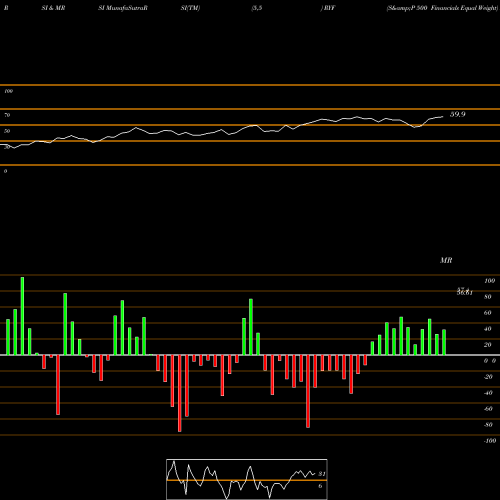The height and width of the screenshot is (500, 500).
Task: Click the 56.61 MR value label
Action: pos(464,292)
